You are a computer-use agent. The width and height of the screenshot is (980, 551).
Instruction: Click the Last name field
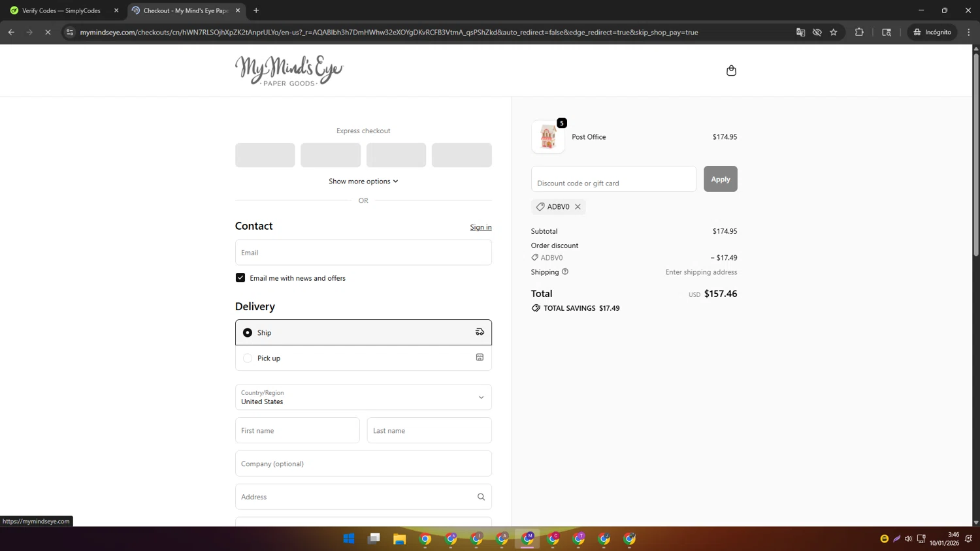tap(429, 430)
